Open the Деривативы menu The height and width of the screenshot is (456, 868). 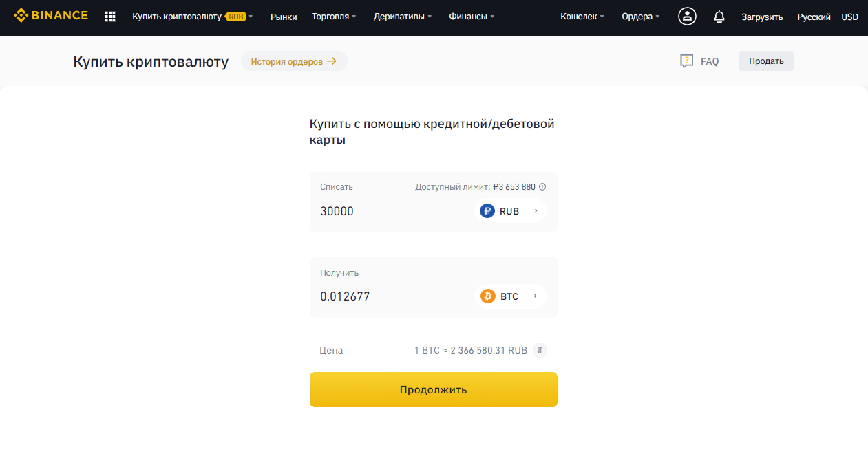(403, 17)
